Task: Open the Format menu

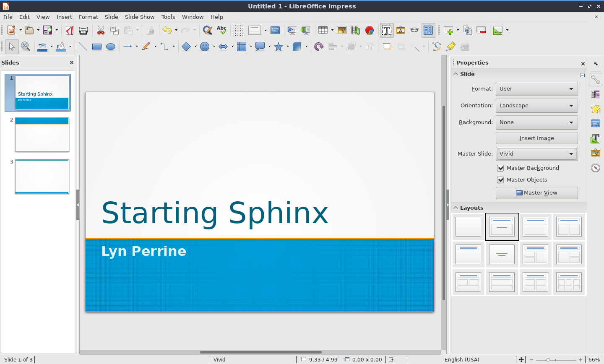Action: click(88, 17)
